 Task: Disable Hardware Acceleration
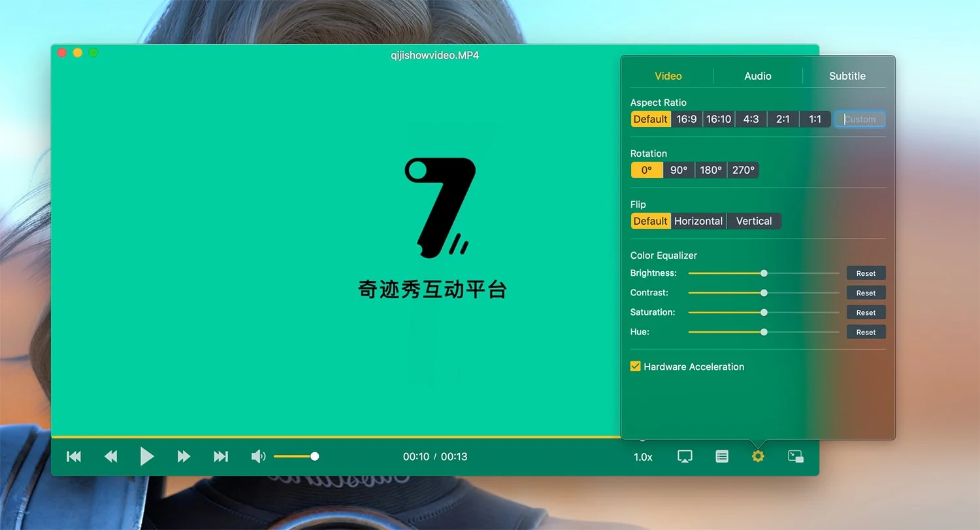(635, 367)
